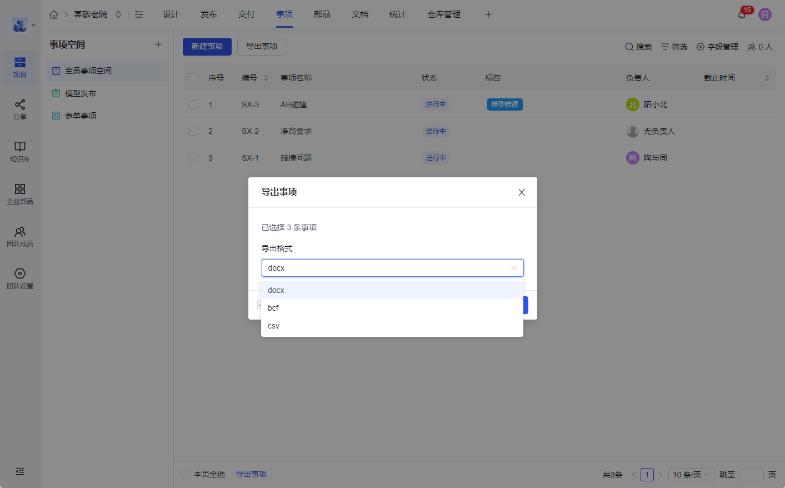The height and width of the screenshot is (488, 785).
Task: Toggle the select-all checkbox in table header
Action: pos(192,77)
